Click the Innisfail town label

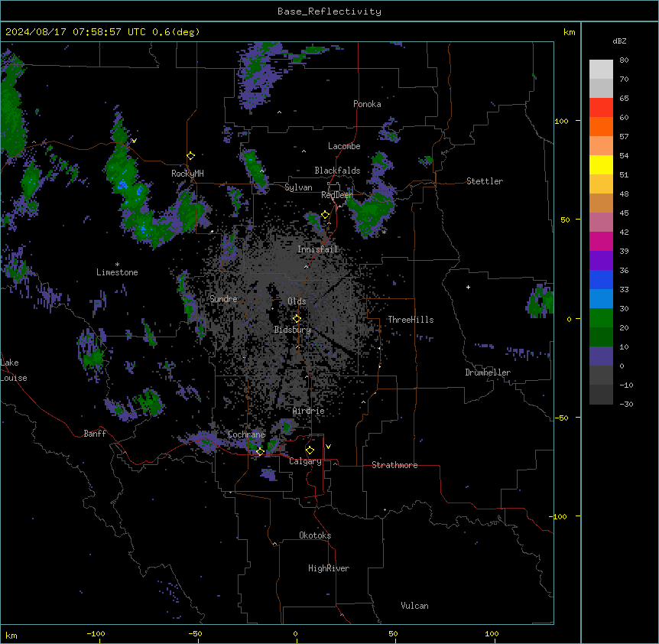point(317,249)
